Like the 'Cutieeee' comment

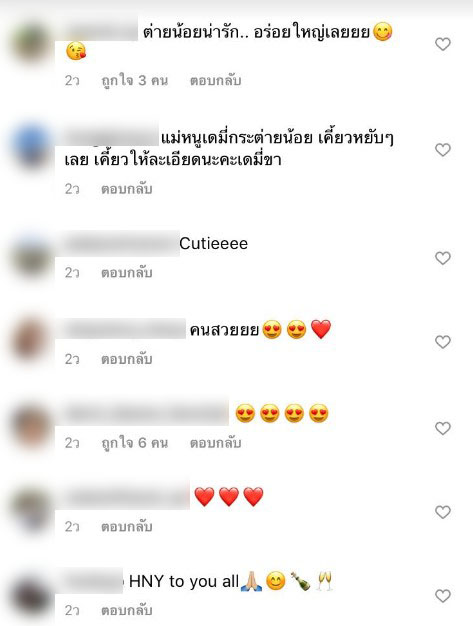[x=443, y=258]
